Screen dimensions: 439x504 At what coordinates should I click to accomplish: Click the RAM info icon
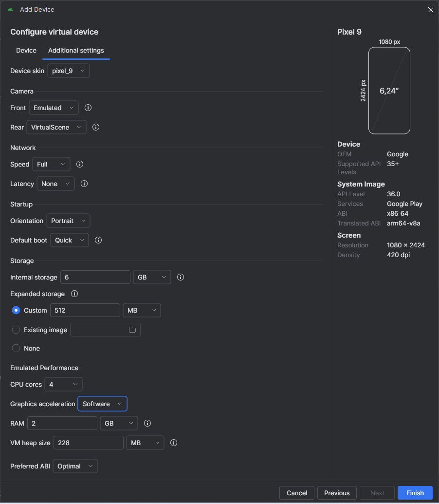(x=147, y=423)
